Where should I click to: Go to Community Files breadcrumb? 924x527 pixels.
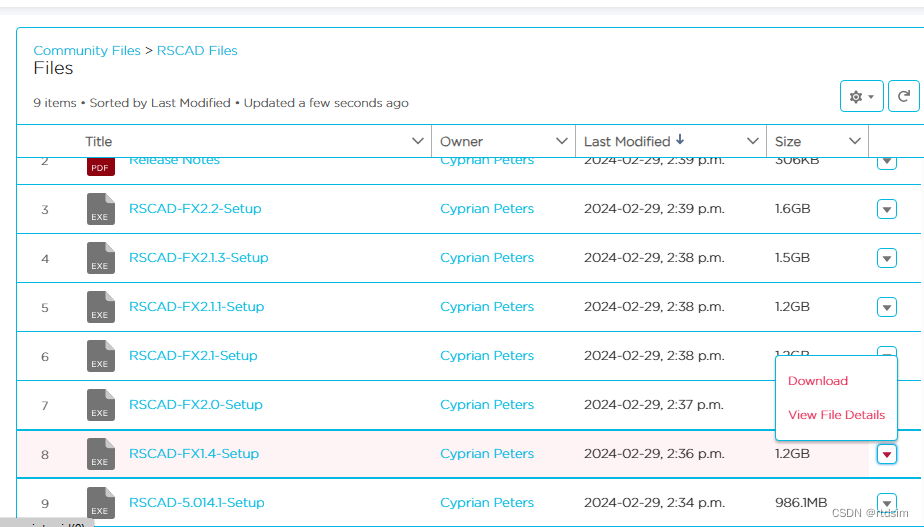tap(87, 51)
